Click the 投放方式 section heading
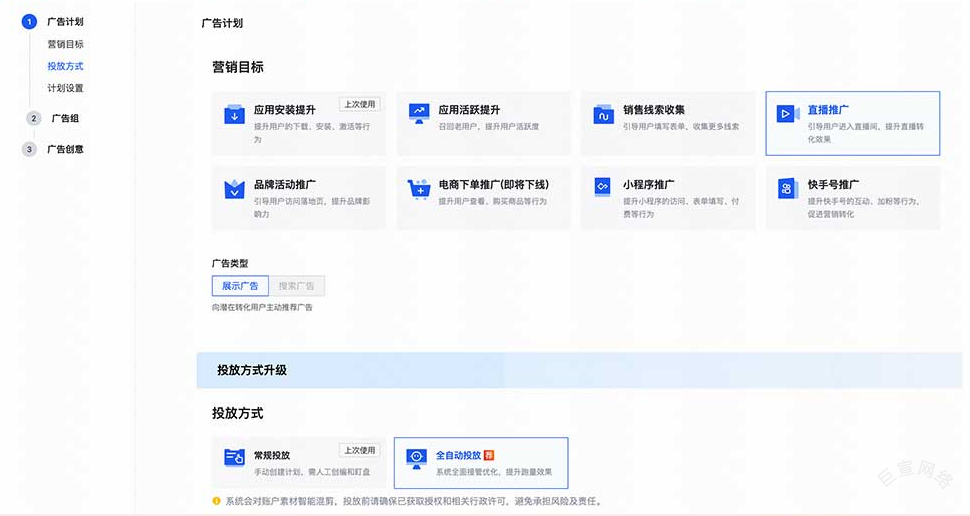 click(x=238, y=413)
